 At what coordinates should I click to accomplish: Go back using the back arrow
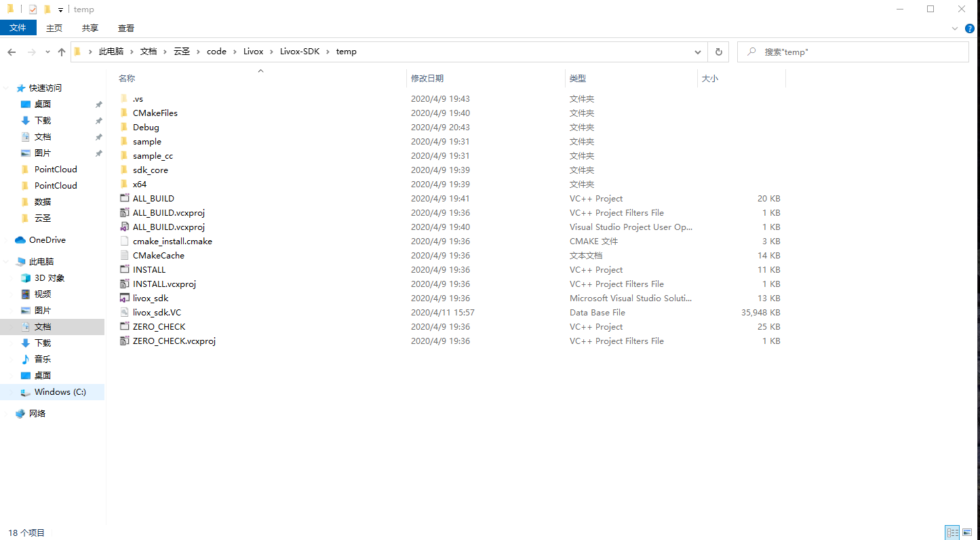click(x=12, y=52)
